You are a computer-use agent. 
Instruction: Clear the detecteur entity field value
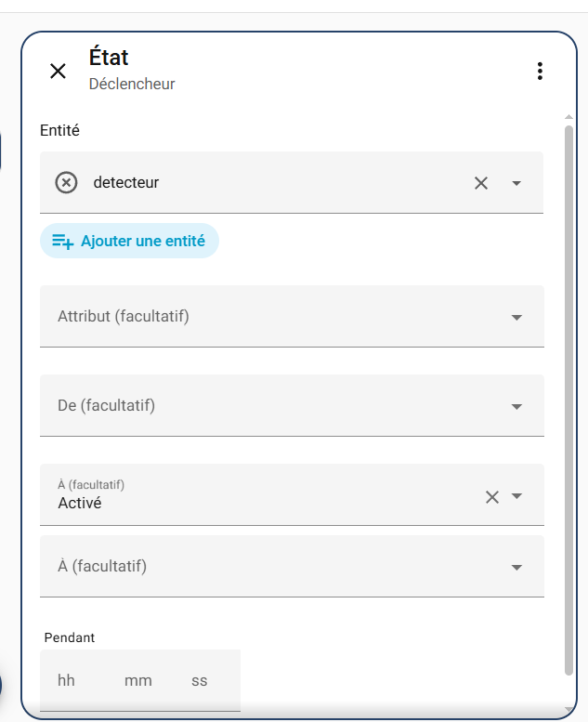pos(480,183)
